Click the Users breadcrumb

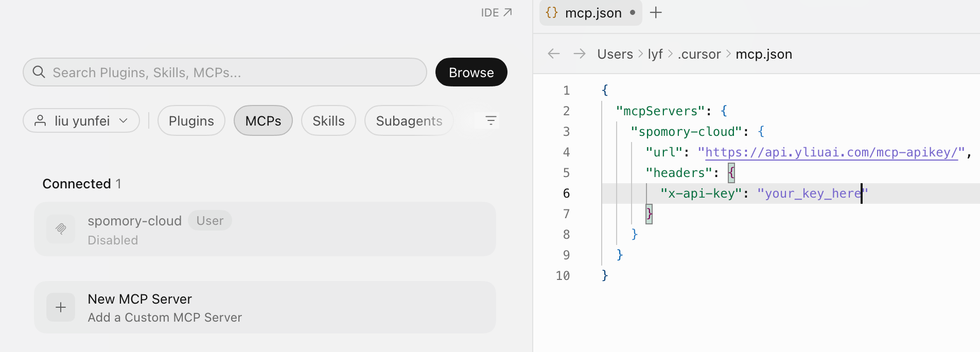tap(615, 54)
